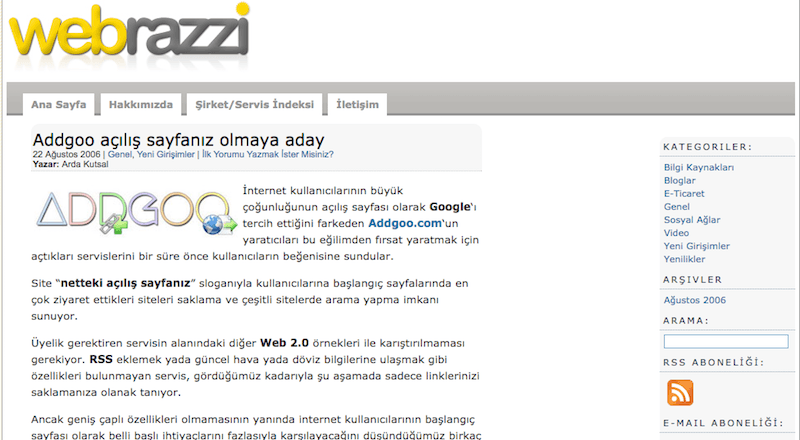800x440 pixels.
Task: Open the İletişim tab
Action: click(x=357, y=105)
